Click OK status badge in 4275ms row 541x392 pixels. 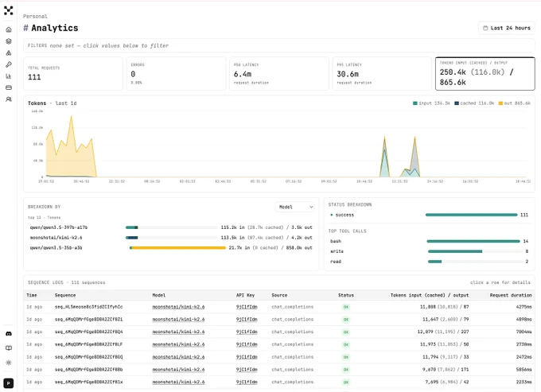(346, 307)
